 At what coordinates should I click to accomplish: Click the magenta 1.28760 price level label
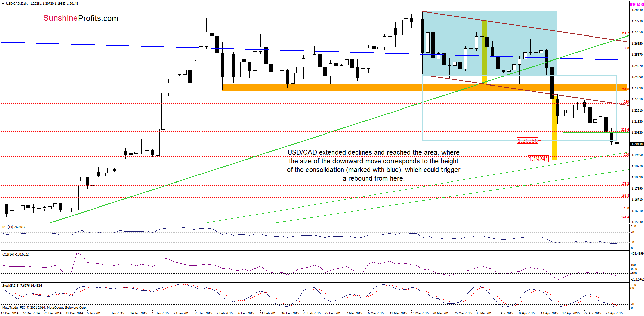click(x=637, y=5)
